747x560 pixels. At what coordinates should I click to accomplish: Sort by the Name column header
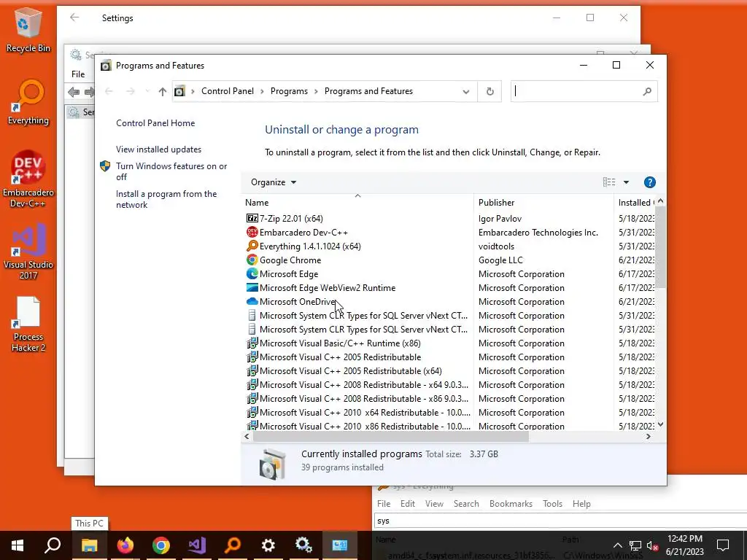click(x=357, y=203)
